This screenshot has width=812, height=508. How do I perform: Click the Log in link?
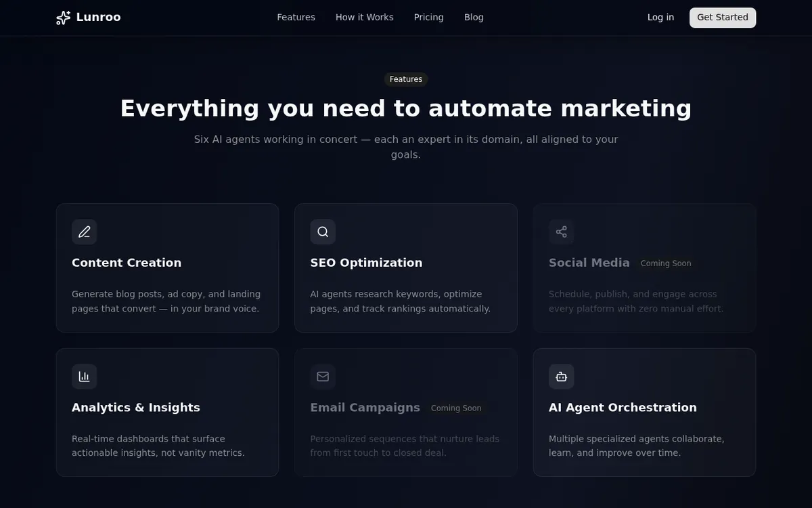[660, 18]
